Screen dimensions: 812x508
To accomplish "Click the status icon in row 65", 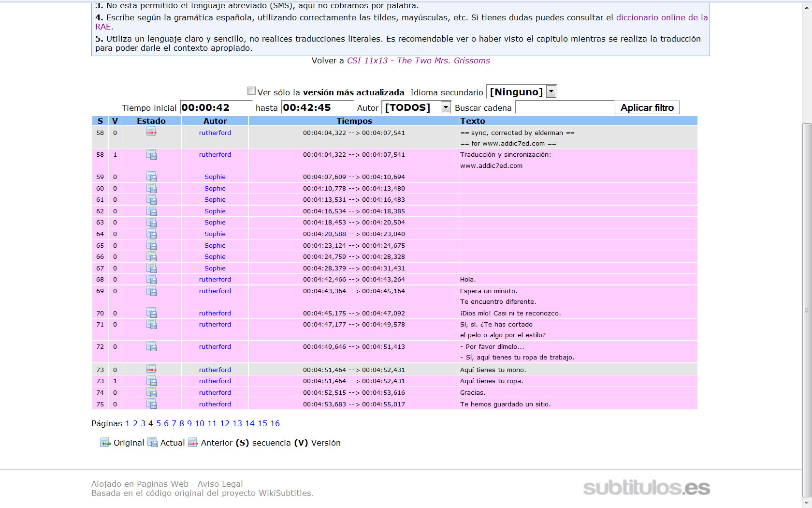I will pos(151,245).
